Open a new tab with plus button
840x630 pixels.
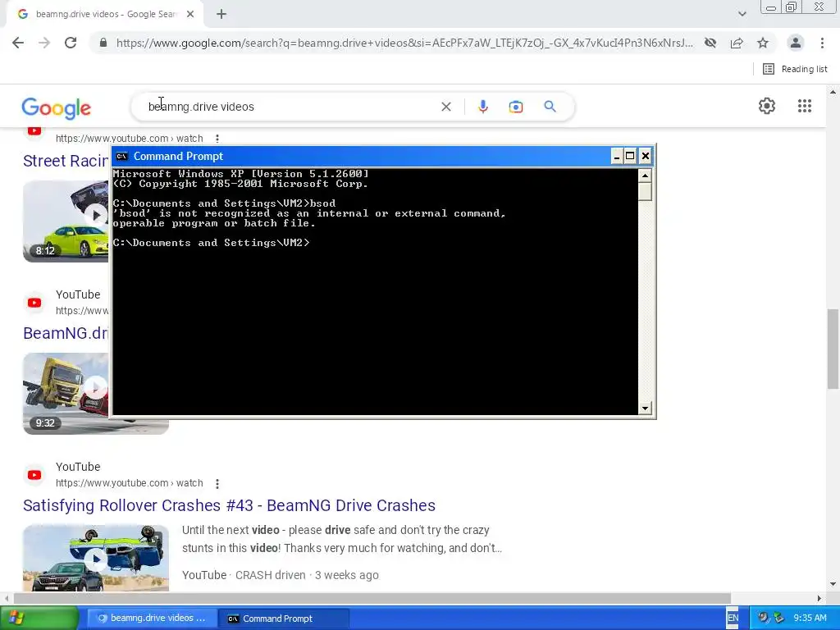221,15
